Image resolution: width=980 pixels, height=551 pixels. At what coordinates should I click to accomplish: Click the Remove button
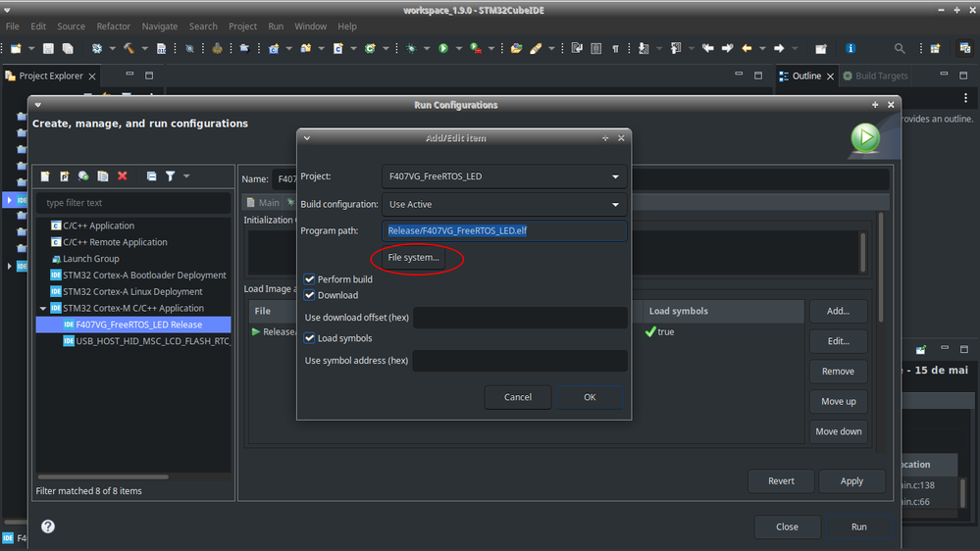(x=838, y=372)
